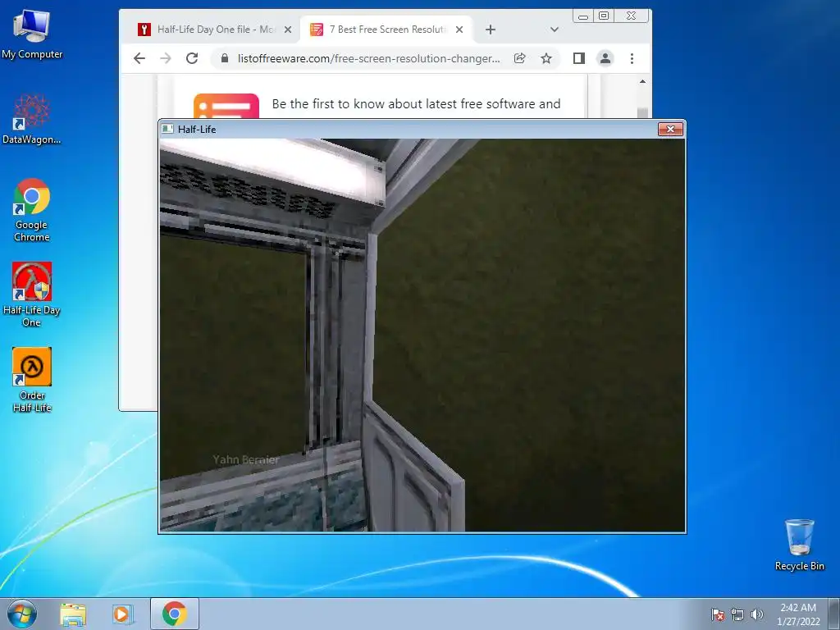Open the Recycle Bin
The image size is (840, 630).
[x=799, y=545]
